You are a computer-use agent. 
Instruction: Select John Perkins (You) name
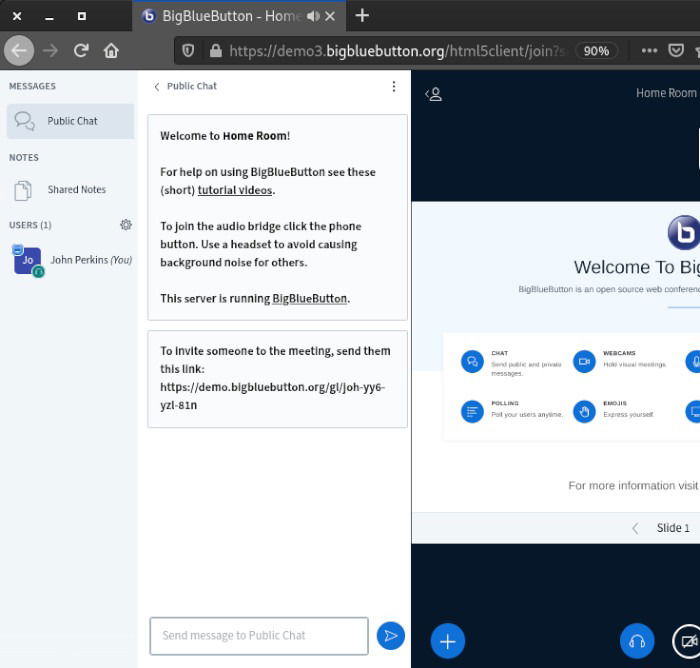pos(91,260)
